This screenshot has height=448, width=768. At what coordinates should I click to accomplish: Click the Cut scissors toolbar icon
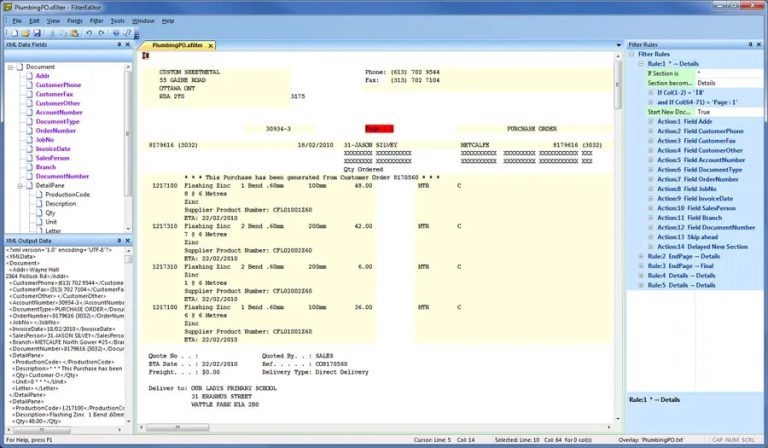[x=52, y=33]
